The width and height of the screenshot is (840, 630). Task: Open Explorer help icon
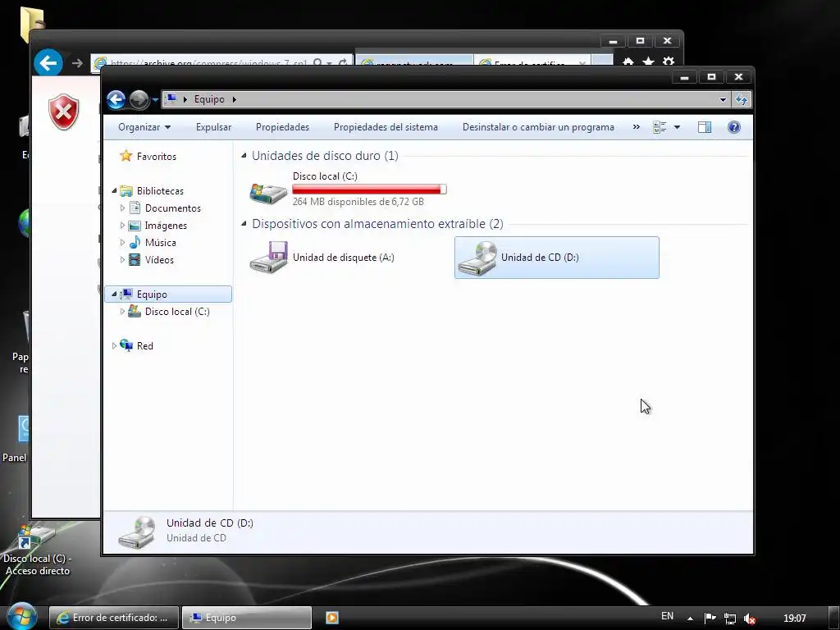pyautogui.click(x=734, y=127)
